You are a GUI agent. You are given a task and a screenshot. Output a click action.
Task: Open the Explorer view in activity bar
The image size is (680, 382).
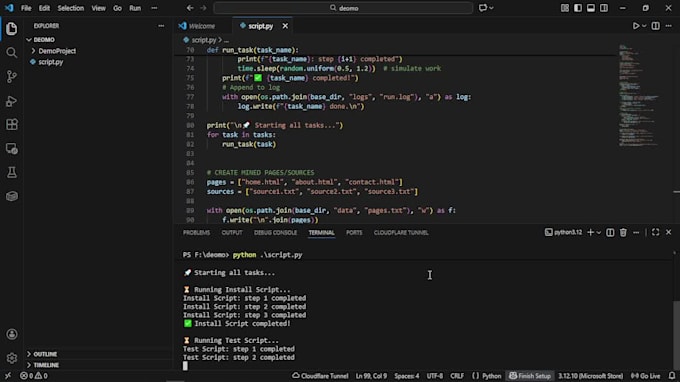click(x=12, y=29)
